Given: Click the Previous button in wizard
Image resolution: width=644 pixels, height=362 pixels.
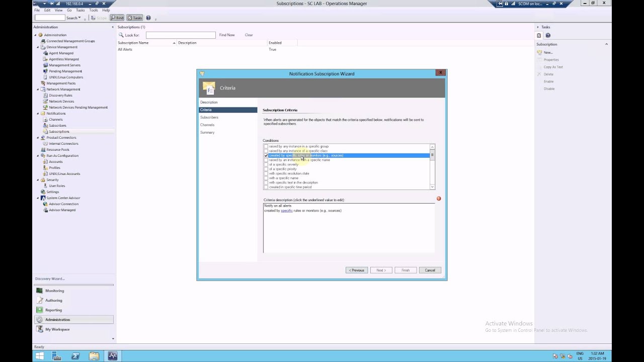Looking at the screenshot, I should click(357, 270).
